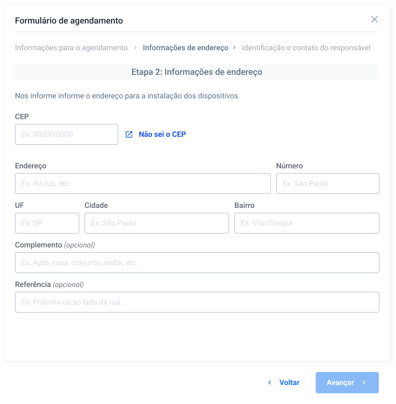Select the Informações para o agendamento breadcrumb step

tap(71, 48)
